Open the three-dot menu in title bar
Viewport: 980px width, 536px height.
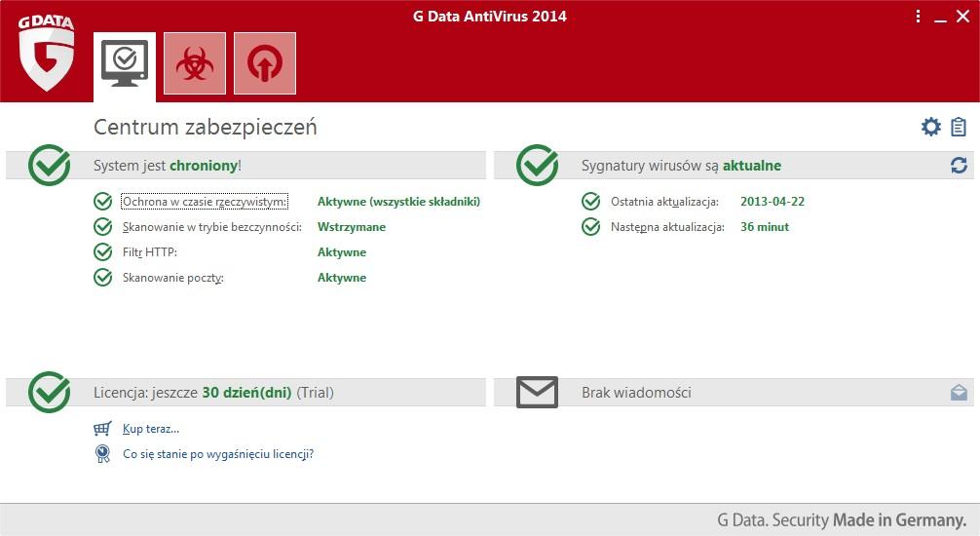click(918, 17)
